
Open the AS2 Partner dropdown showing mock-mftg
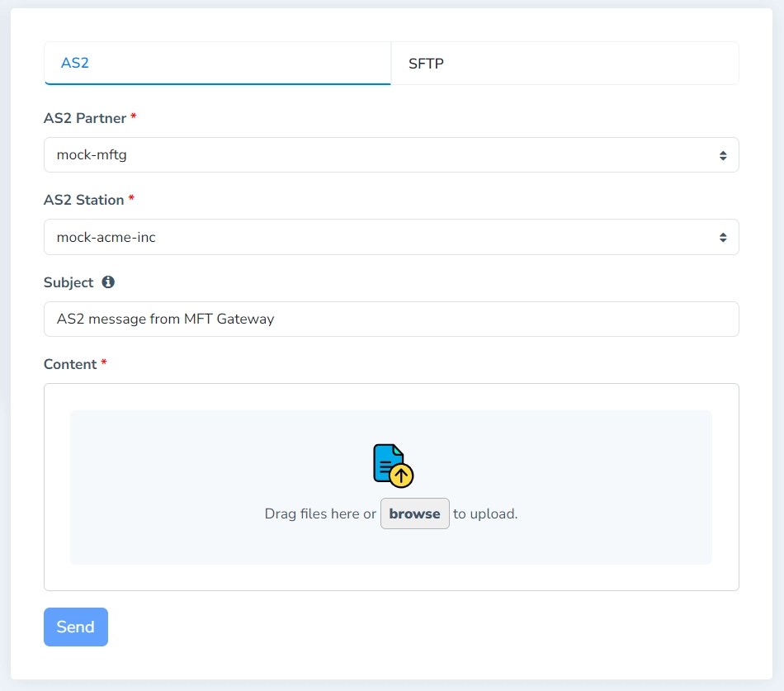[391, 154]
